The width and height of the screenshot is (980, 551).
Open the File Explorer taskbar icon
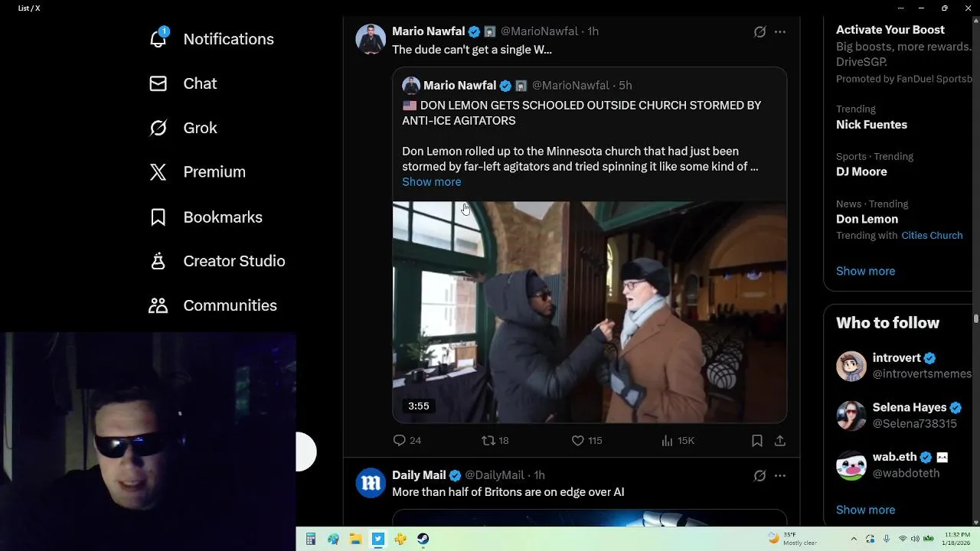click(355, 539)
